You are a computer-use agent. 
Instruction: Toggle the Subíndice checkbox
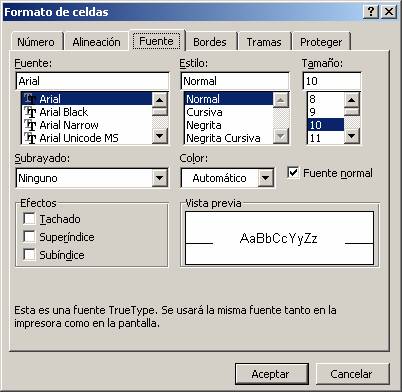click(x=29, y=255)
